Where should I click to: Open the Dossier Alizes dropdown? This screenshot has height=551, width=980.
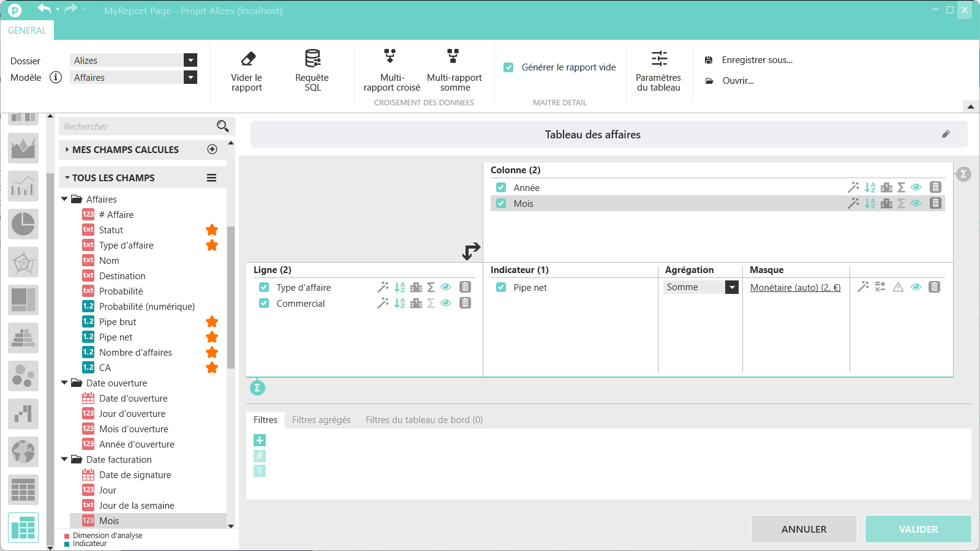click(190, 60)
